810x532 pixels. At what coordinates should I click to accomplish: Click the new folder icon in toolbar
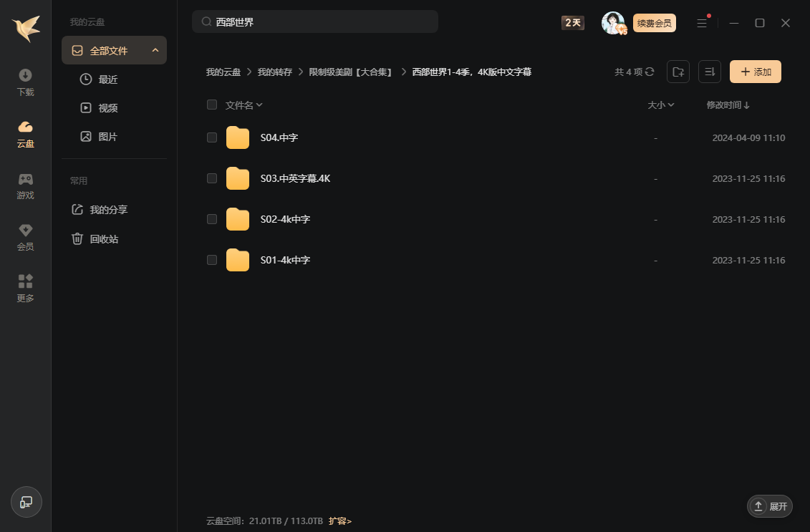click(678, 72)
